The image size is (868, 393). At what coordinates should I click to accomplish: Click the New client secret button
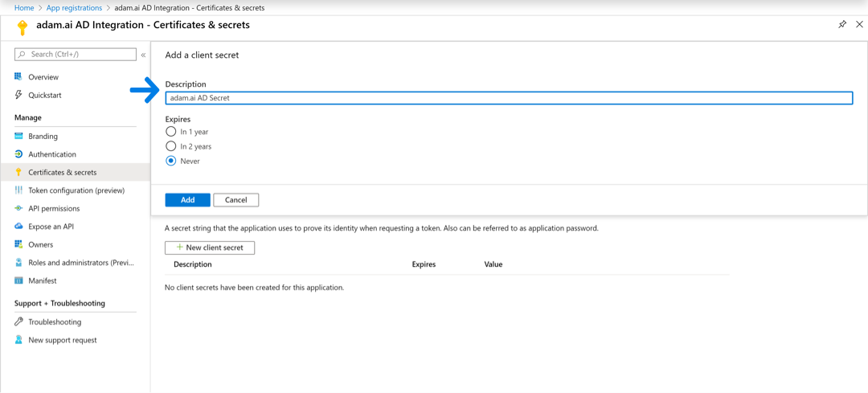click(210, 248)
